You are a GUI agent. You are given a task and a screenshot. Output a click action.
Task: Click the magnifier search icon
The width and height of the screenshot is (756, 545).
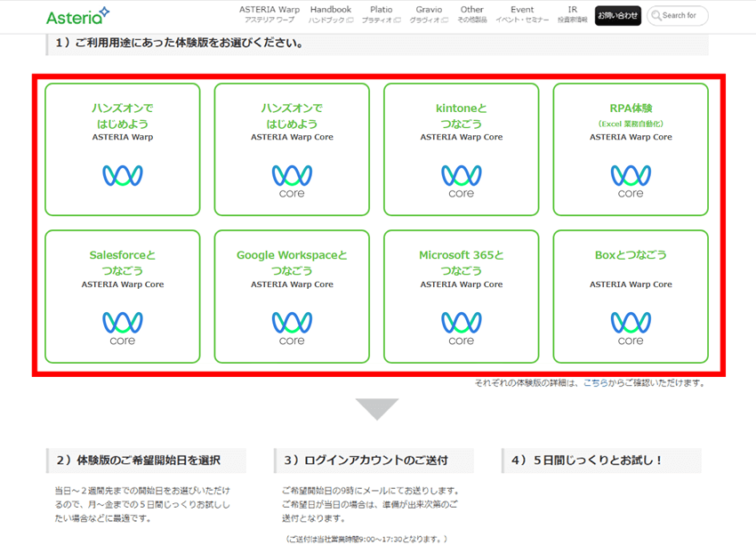point(656,16)
